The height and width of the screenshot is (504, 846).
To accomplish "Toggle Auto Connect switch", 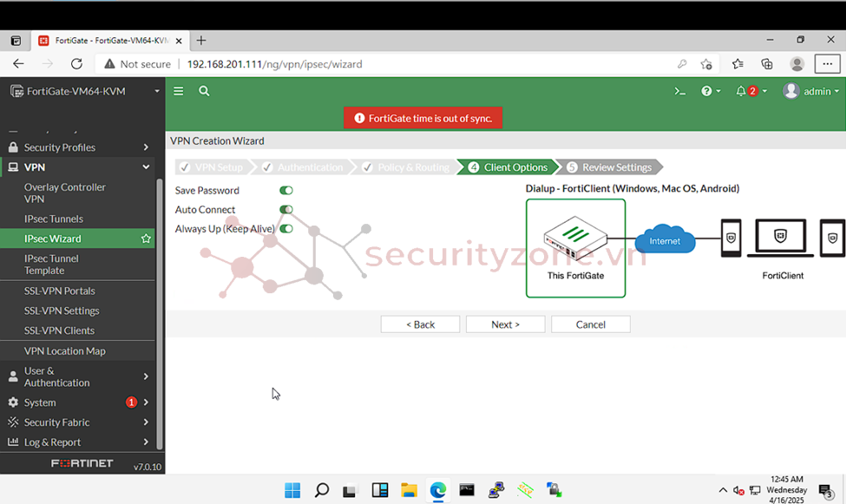I will tap(286, 209).
